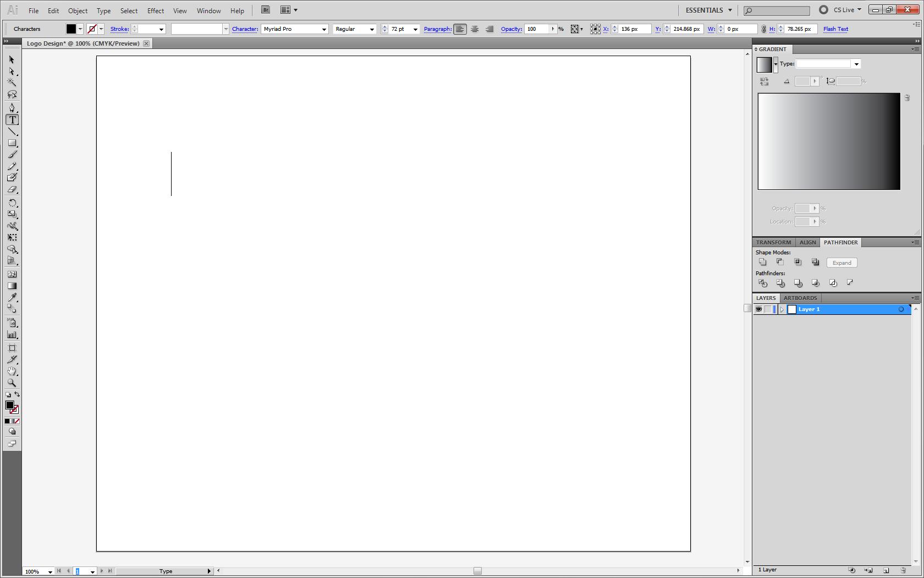924x578 pixels.
Task: Select the Line Segment tool
Action: pos(12,132)
